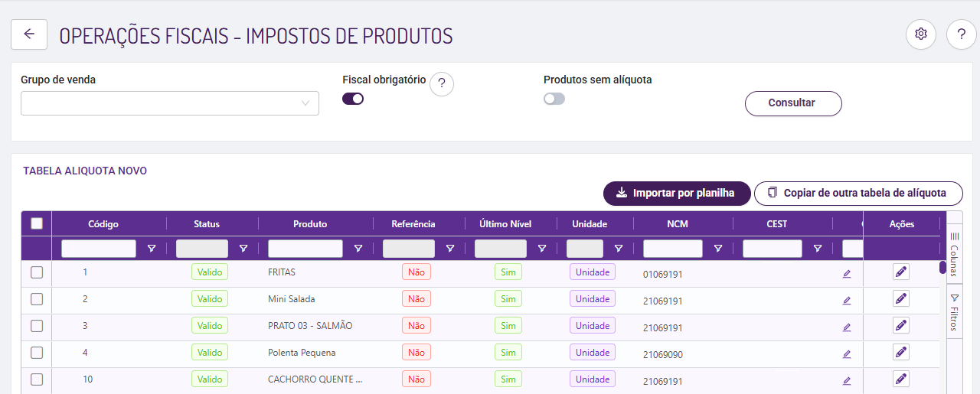Click Sim badge in PRATO 03 - SALMÃO row
The width and height of the screenshot is (980, 394).
point(508,326)
